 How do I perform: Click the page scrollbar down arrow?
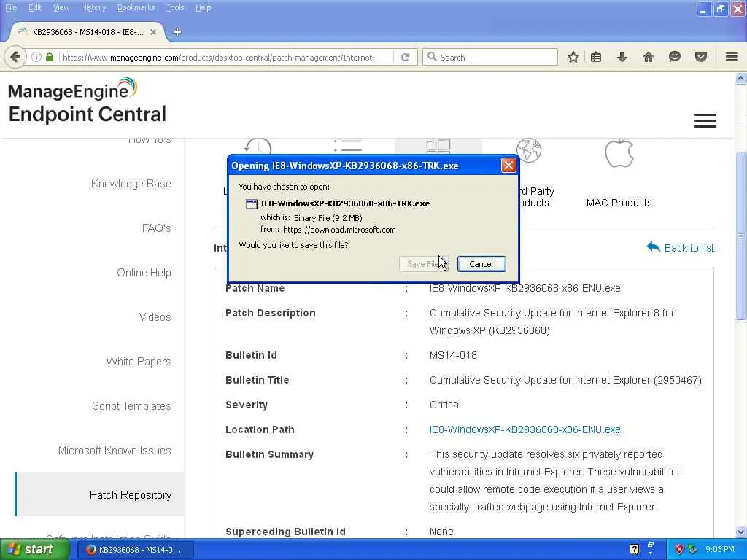(x=741, y=532)
